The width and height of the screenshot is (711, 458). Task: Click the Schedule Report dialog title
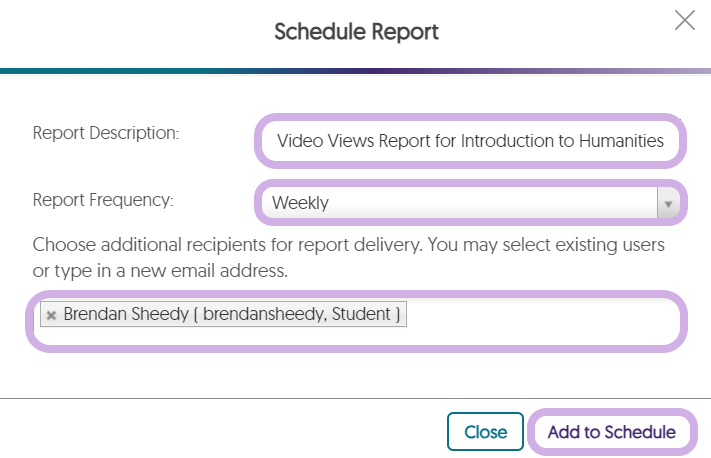pos(356,32)
